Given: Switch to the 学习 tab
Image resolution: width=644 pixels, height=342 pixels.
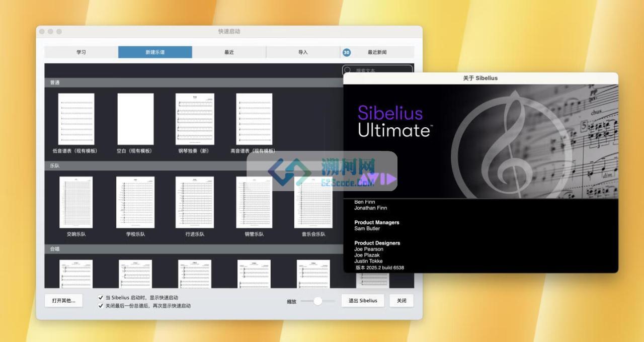Looking at the screenshot, I should tap(81, 52).
